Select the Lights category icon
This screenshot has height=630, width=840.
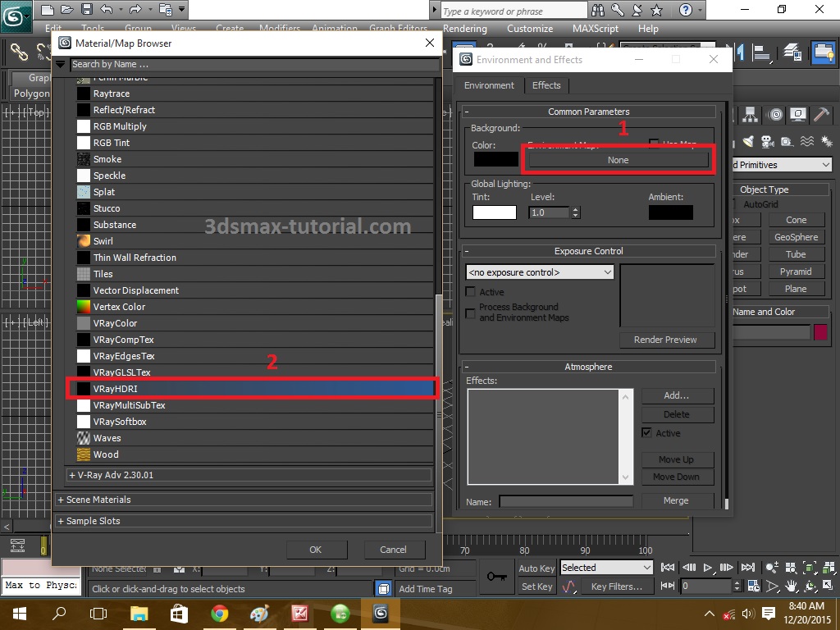point(748,141)
